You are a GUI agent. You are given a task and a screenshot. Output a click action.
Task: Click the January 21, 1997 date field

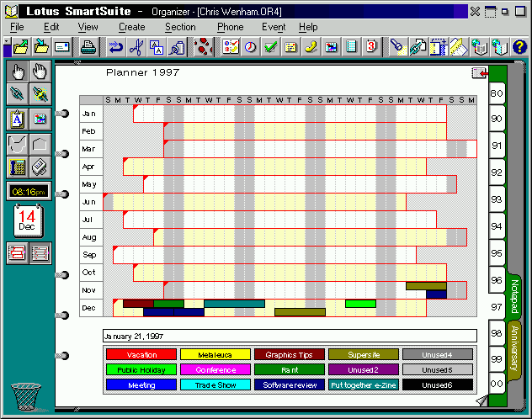[290, 336]
